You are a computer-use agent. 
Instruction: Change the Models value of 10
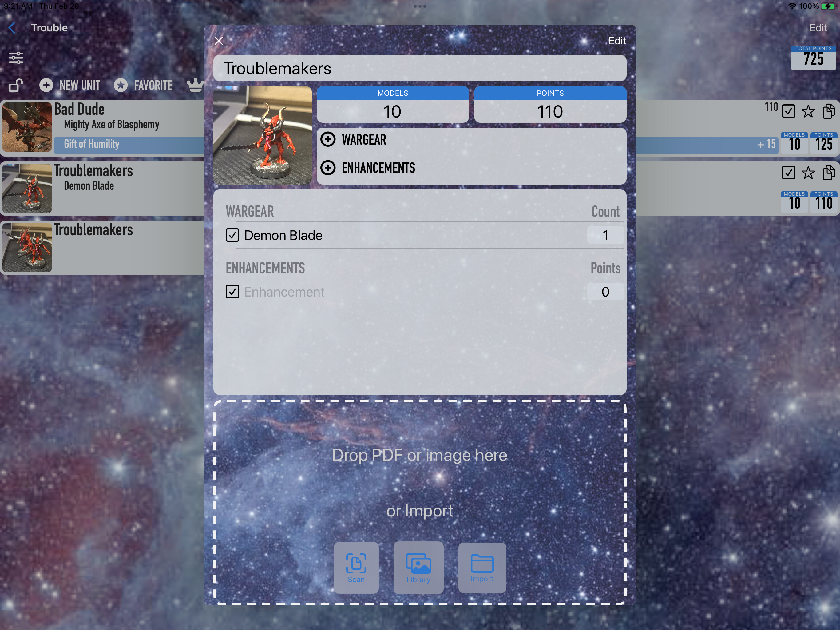tap(393, 111)
